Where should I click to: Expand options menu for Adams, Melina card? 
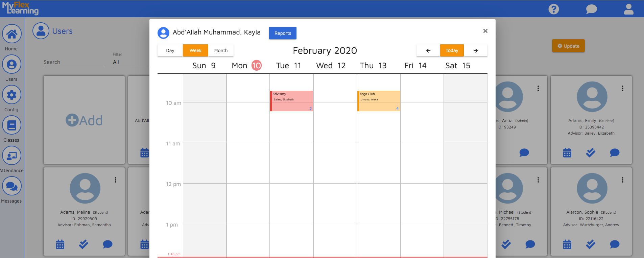115,180
